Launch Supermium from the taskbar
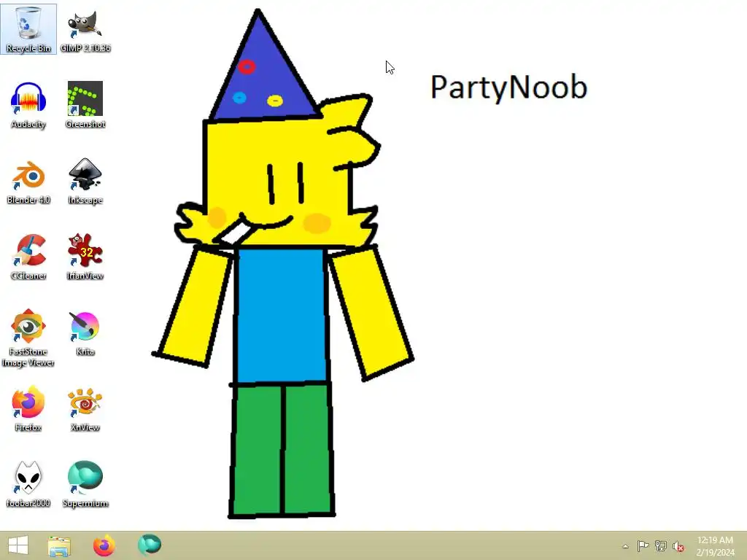 (150, 545)
